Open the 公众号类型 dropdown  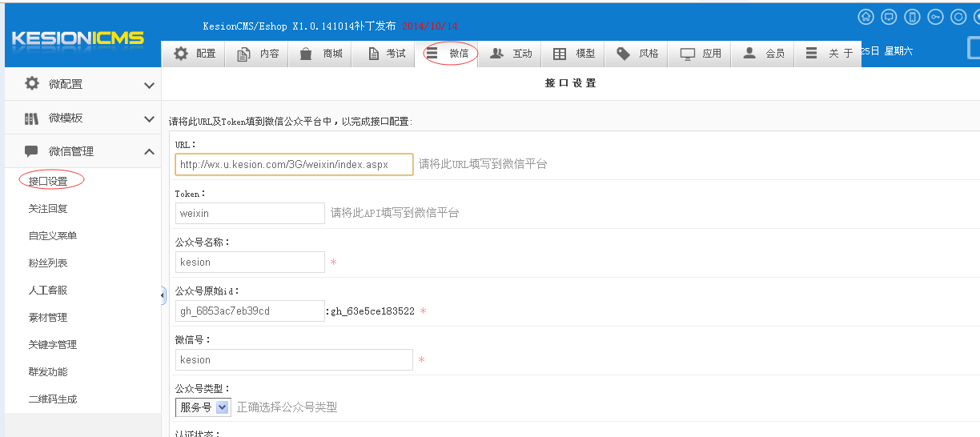203,407
